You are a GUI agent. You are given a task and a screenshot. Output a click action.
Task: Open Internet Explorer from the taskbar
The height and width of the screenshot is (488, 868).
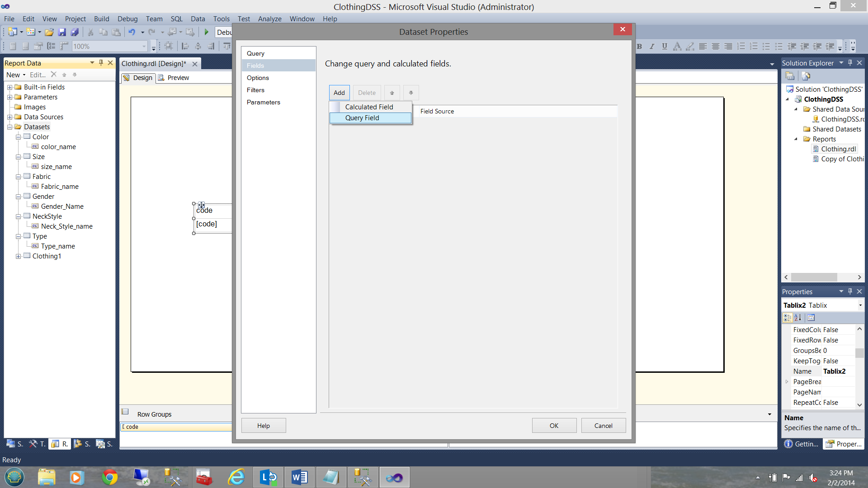click(236, 477)
